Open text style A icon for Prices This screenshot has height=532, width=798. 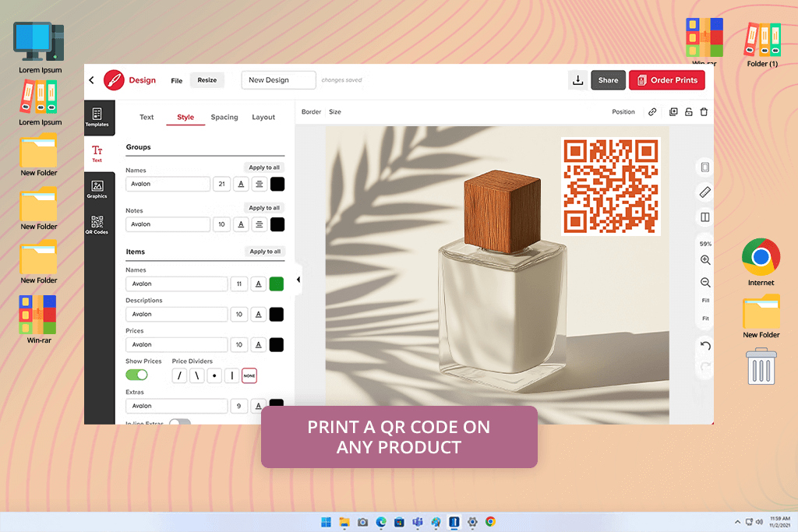point(259,345)
